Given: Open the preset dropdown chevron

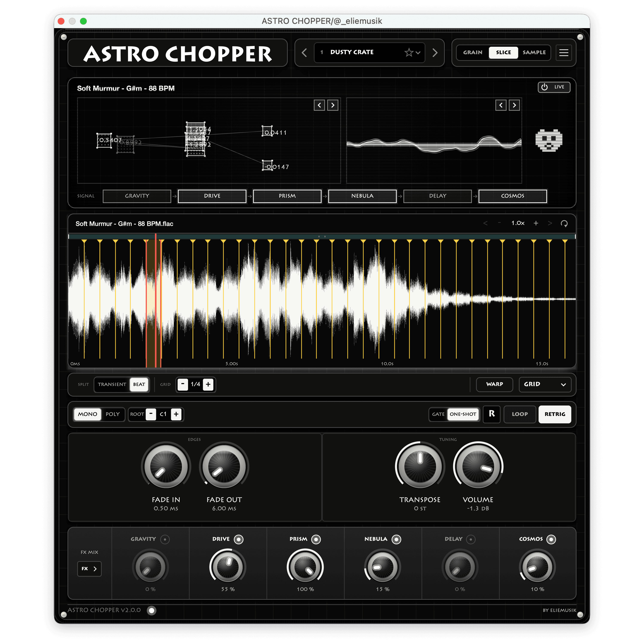Looking at the screenshot, I should point(418,53).
